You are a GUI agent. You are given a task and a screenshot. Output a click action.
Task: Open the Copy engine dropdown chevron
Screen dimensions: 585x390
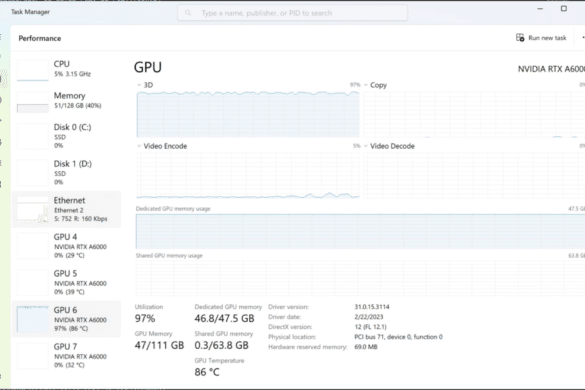pos(366,85)
